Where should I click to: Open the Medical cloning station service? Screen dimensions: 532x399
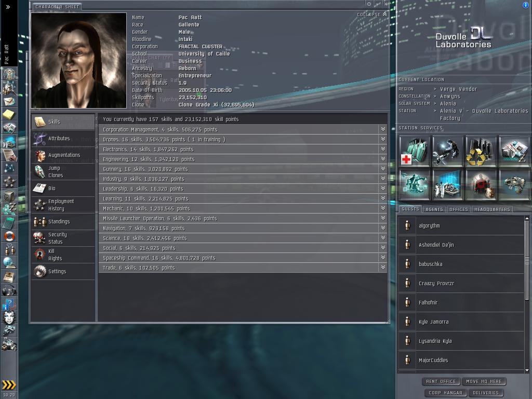[414, 151]
